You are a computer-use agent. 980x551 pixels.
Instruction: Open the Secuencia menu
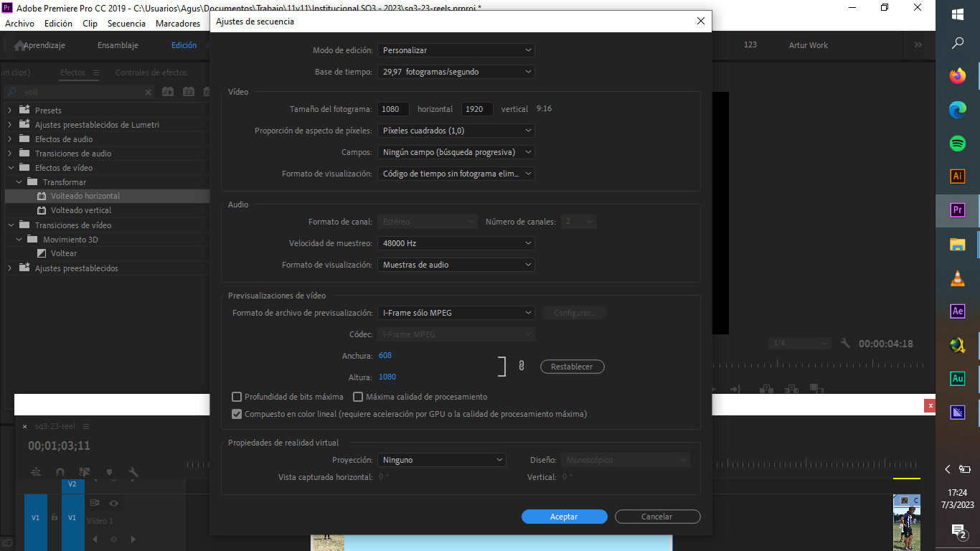click(126, 23)
